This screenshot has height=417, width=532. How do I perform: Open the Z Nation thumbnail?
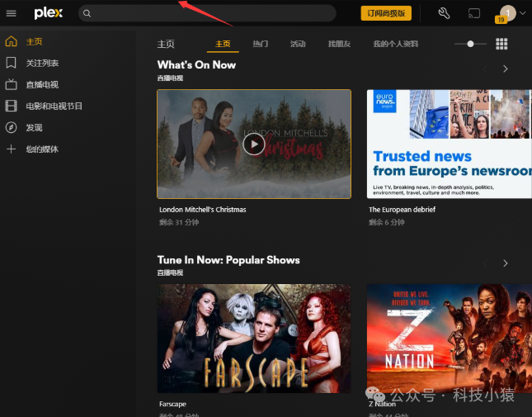point(450,339)
